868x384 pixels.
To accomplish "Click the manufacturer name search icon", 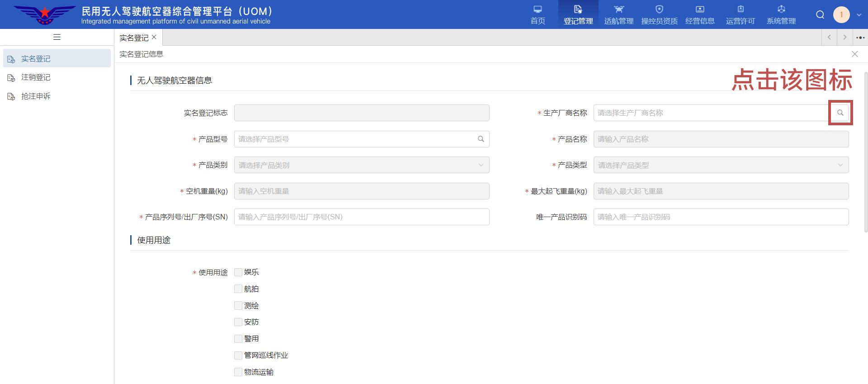I will click(840, 113).
